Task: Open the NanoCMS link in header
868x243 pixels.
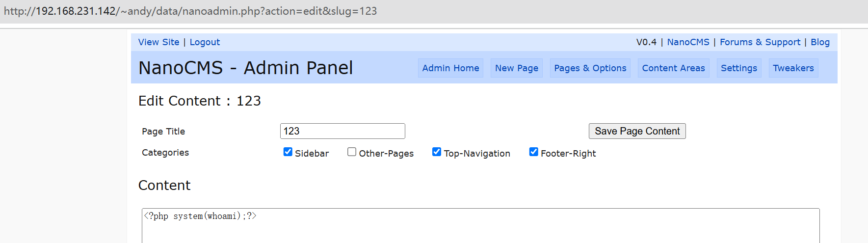Action: tap(688, 42)
